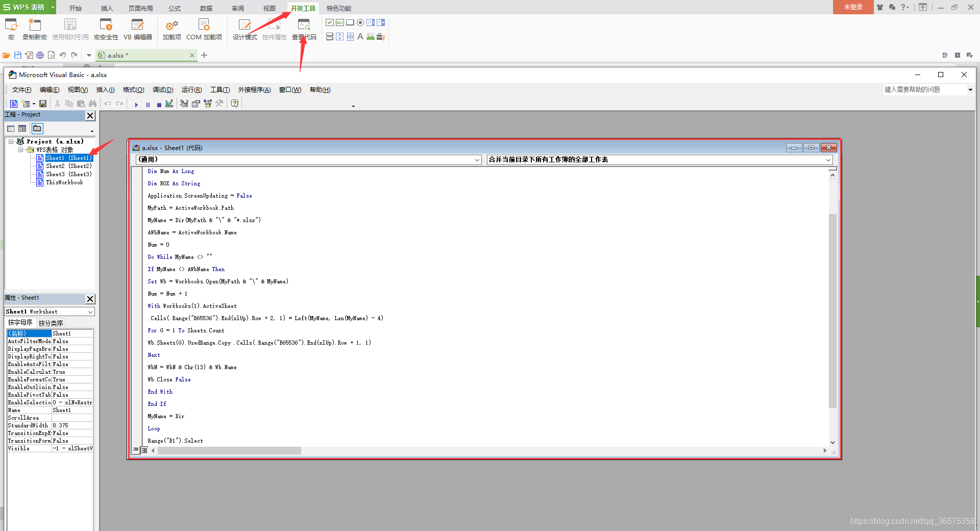Click the 未登录 login button
The image size is (980, 531).
pos(853,7)
